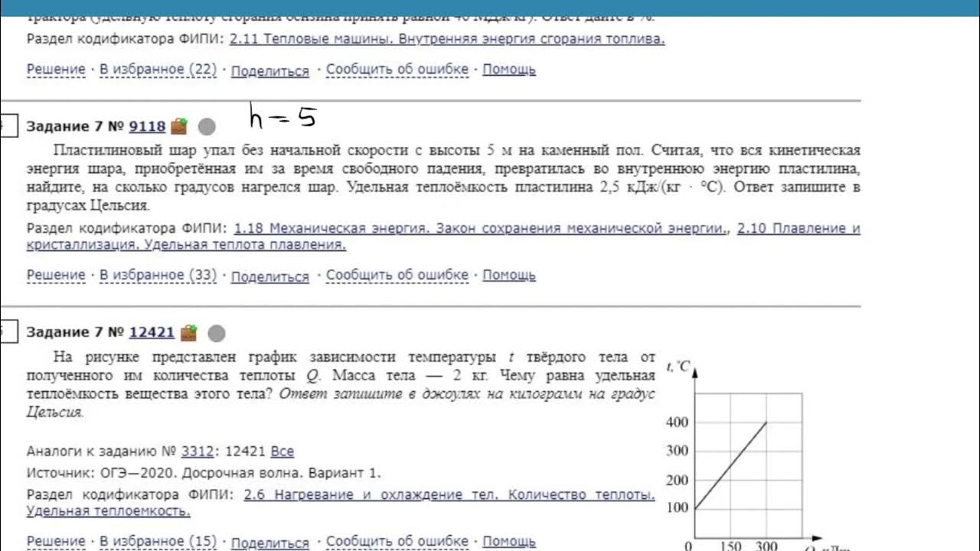The image size is (980, 551).
Task: Open section 2.10 Плавление и кристаллизация link
Action: pyautogui.click(x=443, y=236)
